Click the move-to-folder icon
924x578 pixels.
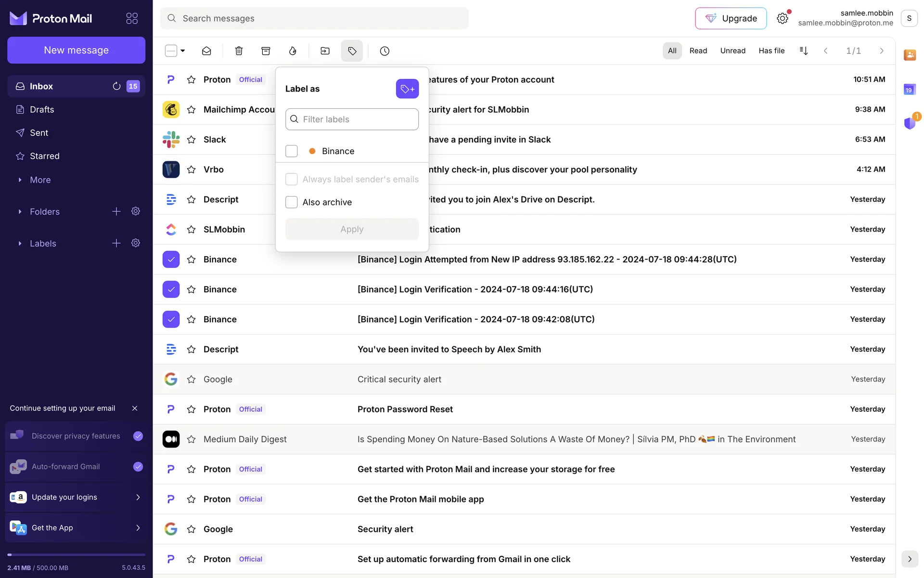coord(325,51)
